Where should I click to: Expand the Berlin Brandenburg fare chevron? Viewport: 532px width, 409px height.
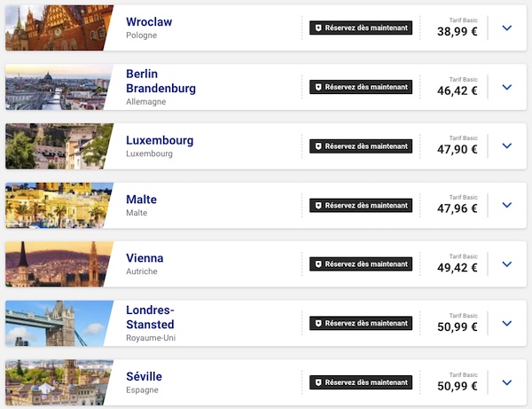[x=506, y=87]
